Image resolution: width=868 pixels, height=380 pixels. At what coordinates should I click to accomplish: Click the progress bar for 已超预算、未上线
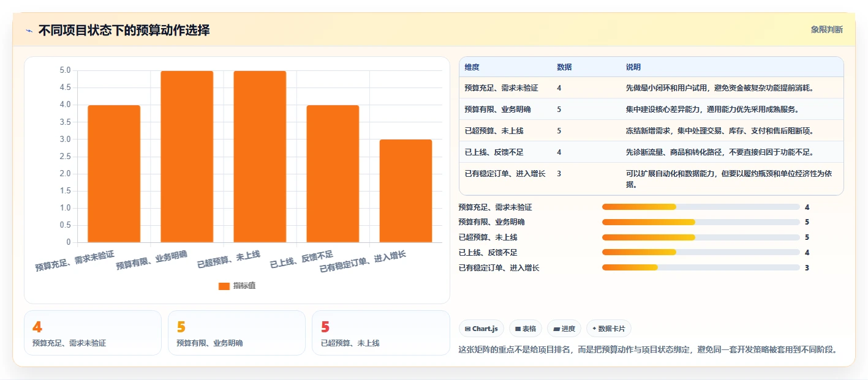click(701, 237)
